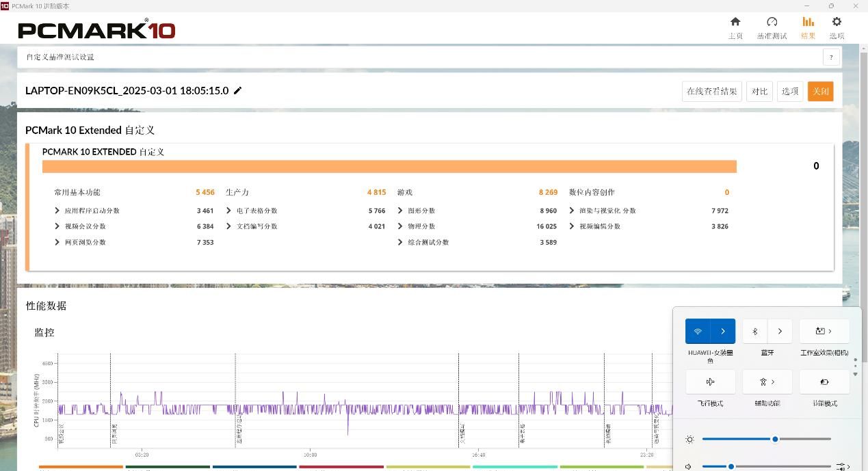This screenshot has height=471, width=868.
Task: Click the 自定义基准测试设置 header bar
Action: point(430,57)
